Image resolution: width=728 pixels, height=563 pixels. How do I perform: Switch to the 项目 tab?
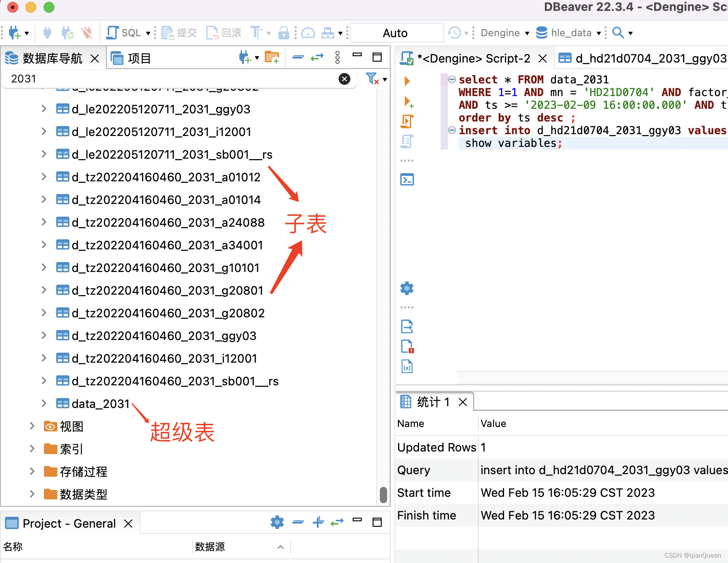pos(131,58)
